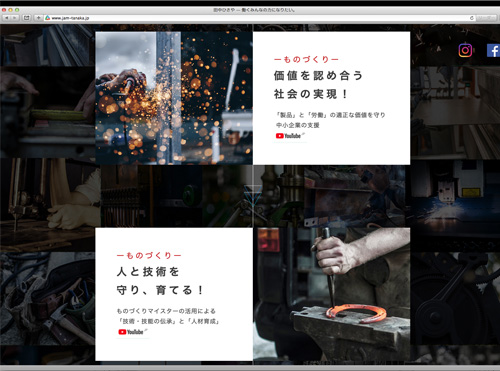Click the Reader button at address bar end

click(x=486, y=18)
